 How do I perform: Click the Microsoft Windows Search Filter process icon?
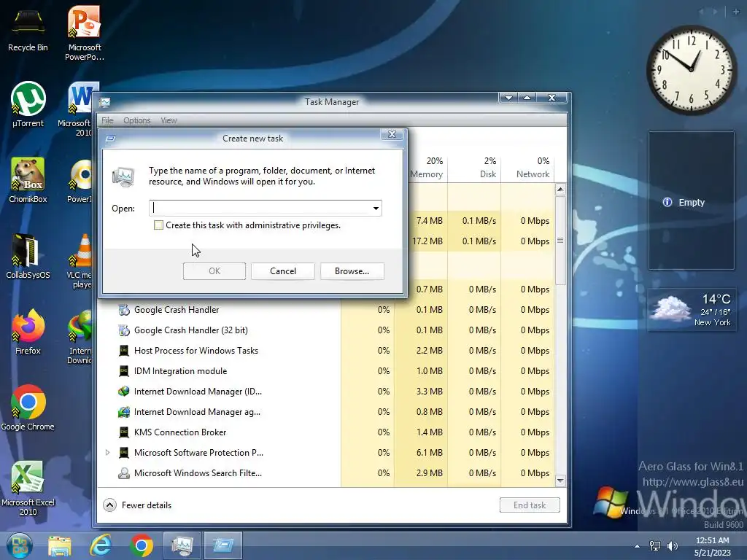(124, 473)
